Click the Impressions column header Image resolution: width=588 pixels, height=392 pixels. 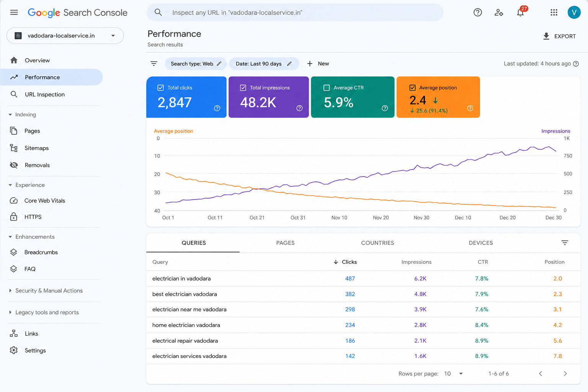(x=416, y=262)
